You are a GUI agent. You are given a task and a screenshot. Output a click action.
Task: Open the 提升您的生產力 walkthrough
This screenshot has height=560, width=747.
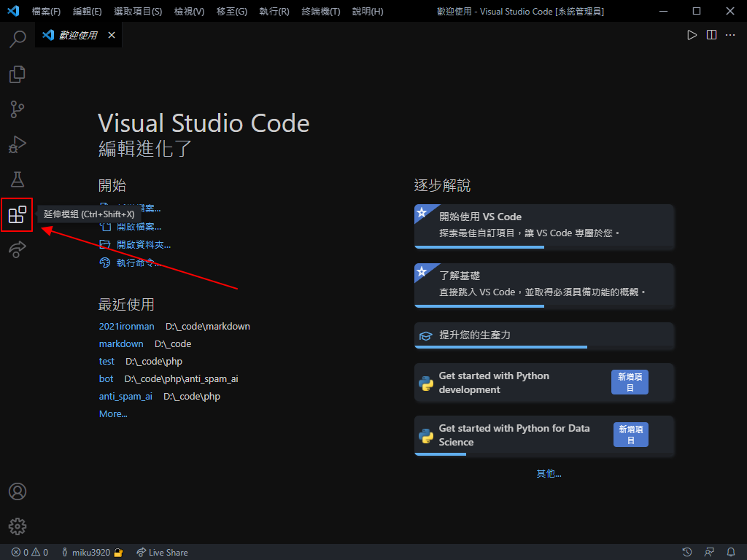pos(544,335)
